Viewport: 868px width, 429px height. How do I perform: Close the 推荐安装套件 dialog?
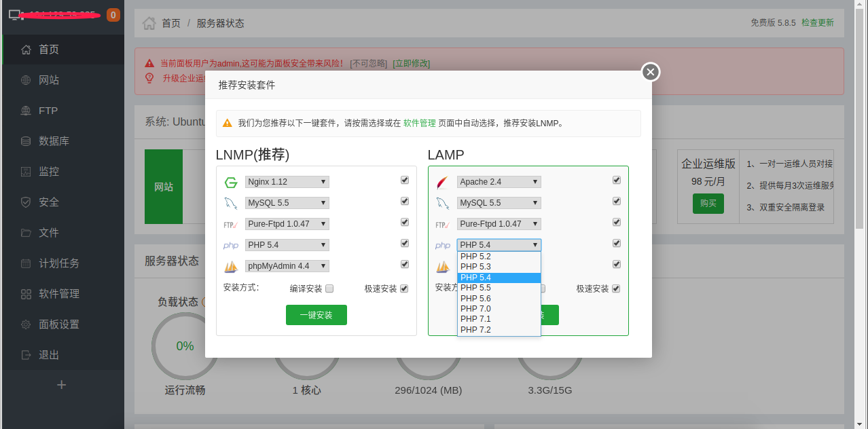coord(651,72)
